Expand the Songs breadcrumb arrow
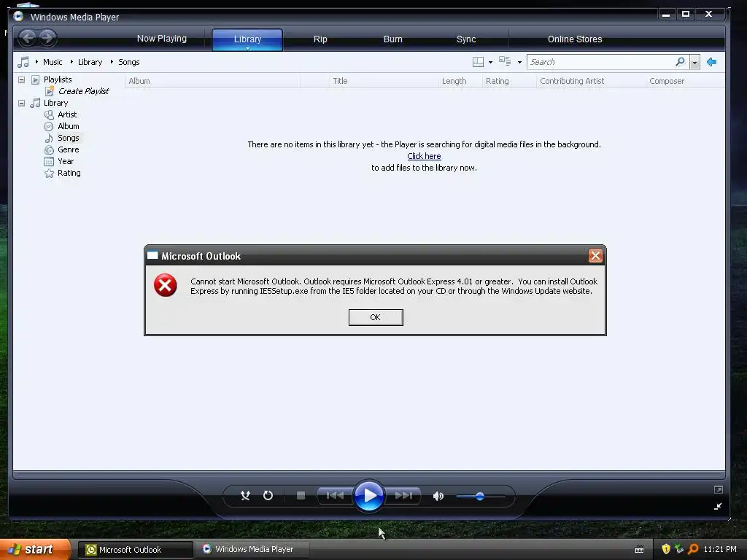This screenshot has width=747, height=560. [x=112, y=62]
